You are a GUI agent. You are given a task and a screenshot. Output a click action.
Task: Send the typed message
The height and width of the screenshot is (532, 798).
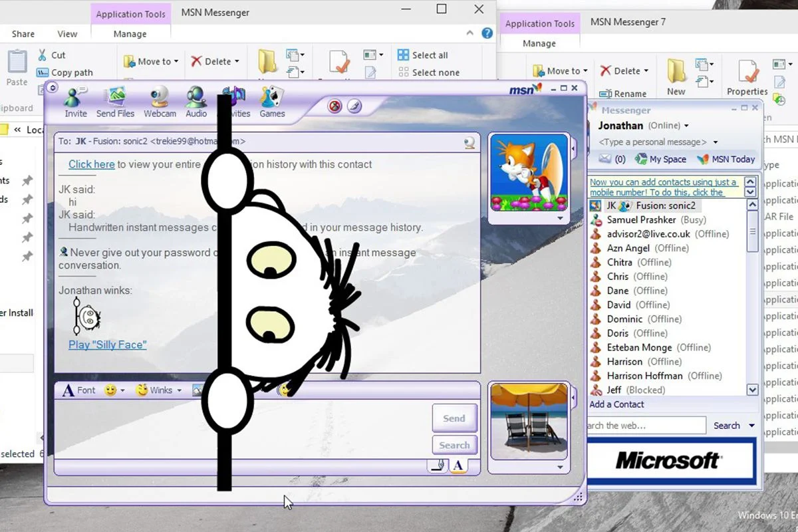click(454, 418)
